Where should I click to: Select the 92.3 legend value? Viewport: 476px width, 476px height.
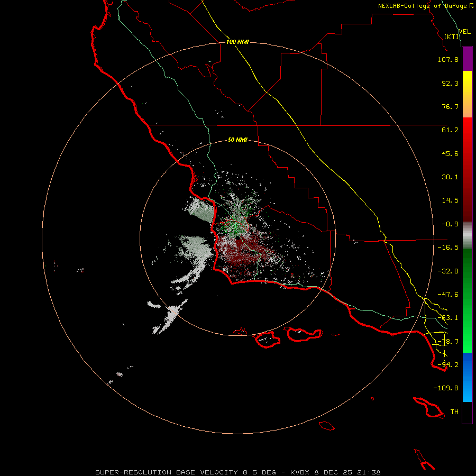click(450, 83)
